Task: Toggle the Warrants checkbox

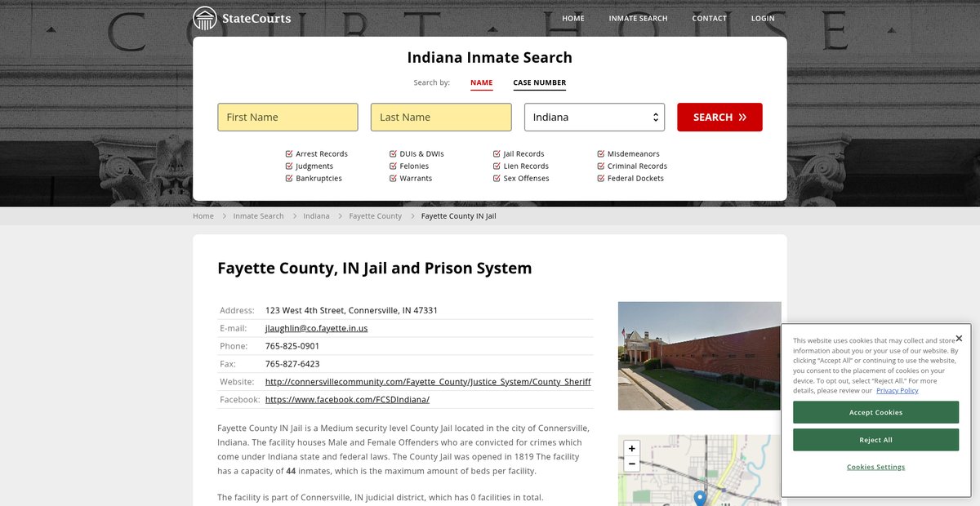Action: [x=393, y=178]
